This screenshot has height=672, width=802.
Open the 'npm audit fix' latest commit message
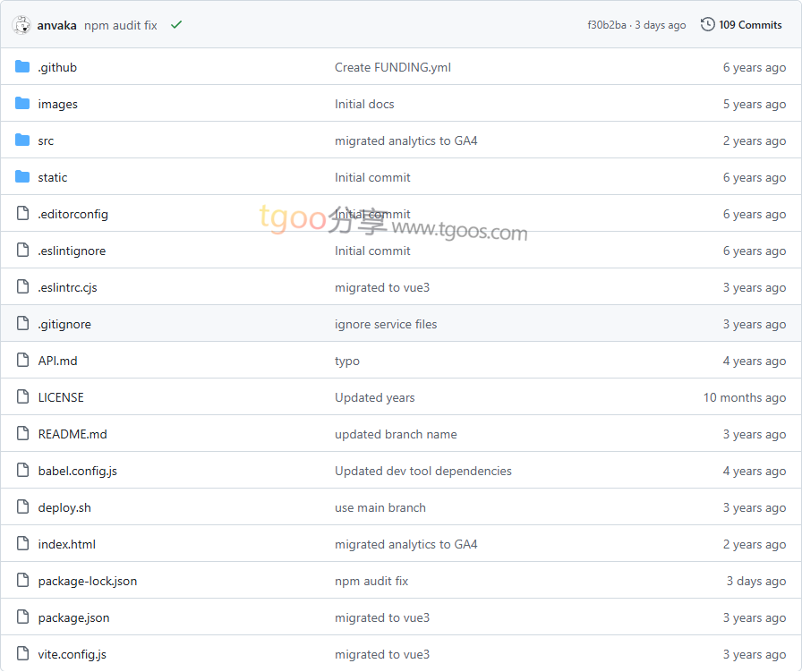120,25
